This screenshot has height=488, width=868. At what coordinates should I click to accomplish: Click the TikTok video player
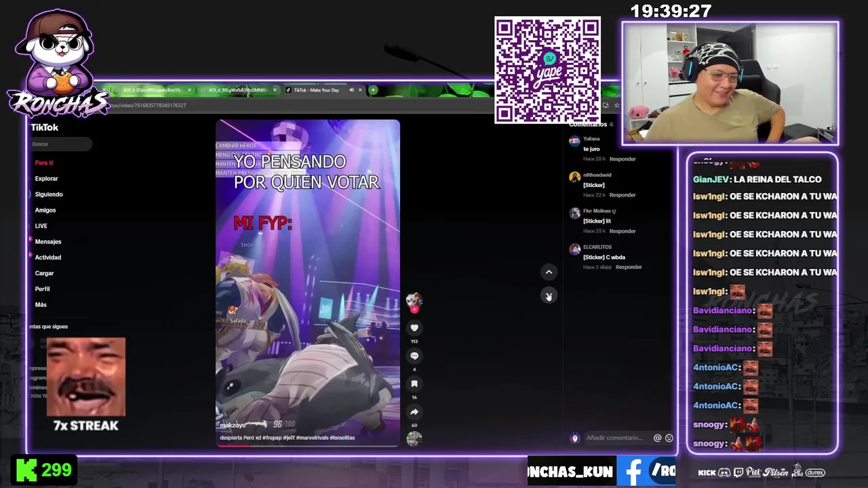click(x=308, y=283)
